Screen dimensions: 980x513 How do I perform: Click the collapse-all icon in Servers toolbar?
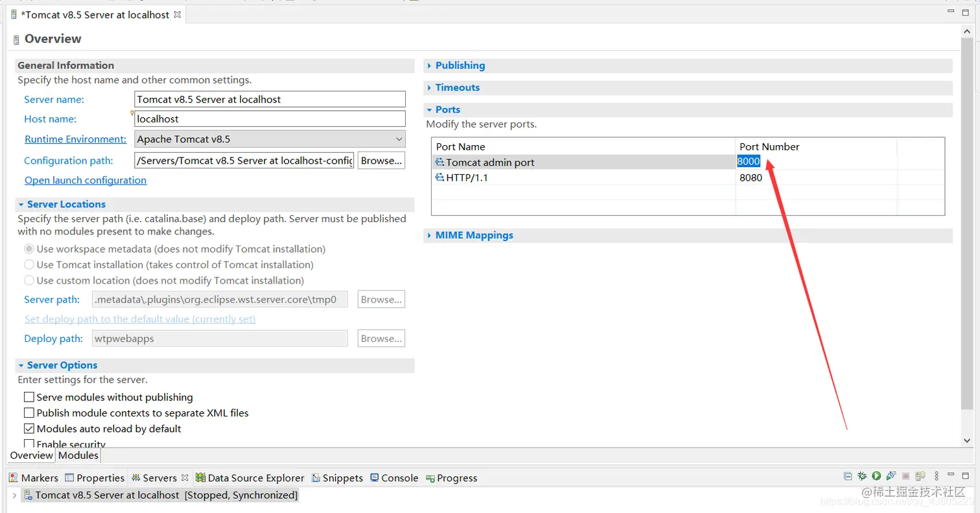click(848, 476)
